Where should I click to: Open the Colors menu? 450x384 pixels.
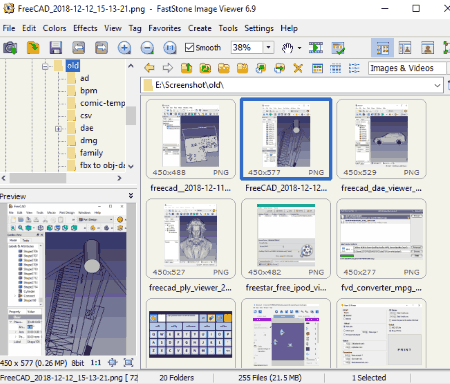(54, 28)
